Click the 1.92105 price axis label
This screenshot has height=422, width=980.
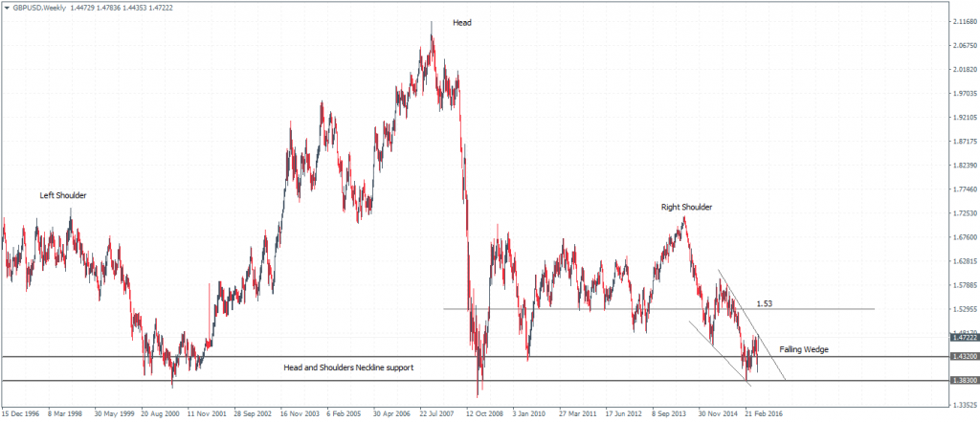[965, 117]
